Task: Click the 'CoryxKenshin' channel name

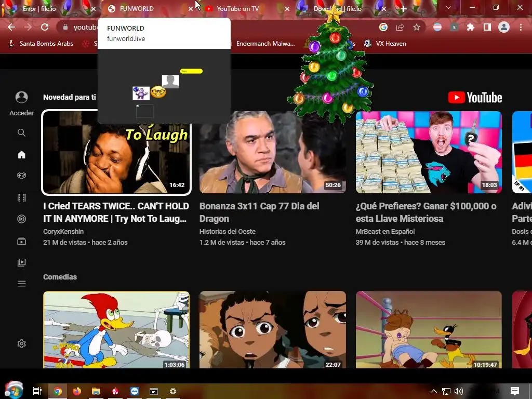Action: (x=63, y=231)
